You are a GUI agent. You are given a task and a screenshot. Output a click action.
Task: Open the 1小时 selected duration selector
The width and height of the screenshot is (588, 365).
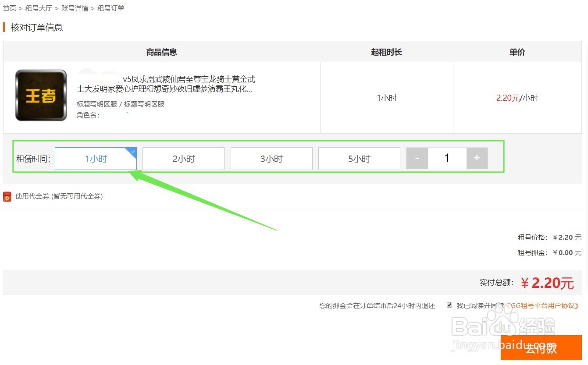(x=95, y=159)
